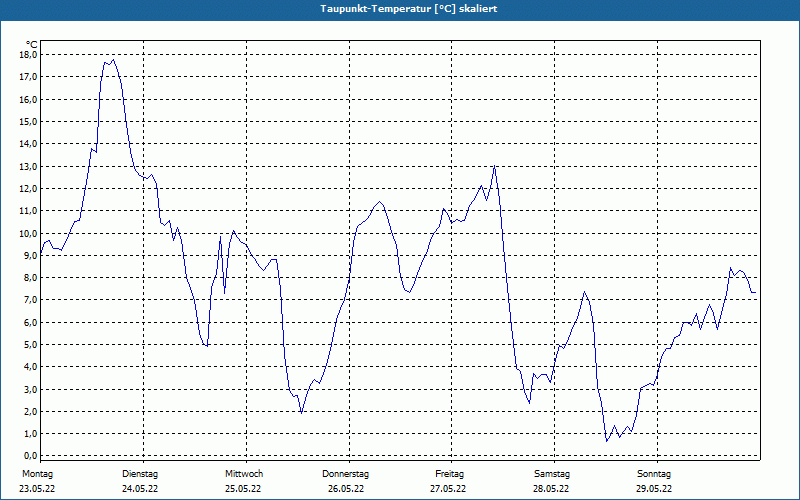Click the 4,0 y-axis label
The height and width of the screenshot is (500, 800).
(31, 367)
